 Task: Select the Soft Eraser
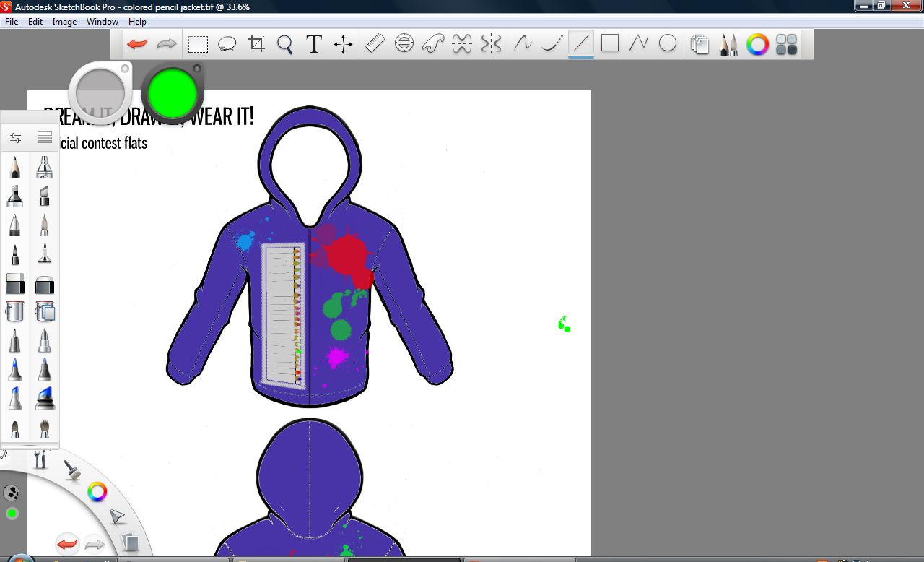coord(45,284)
